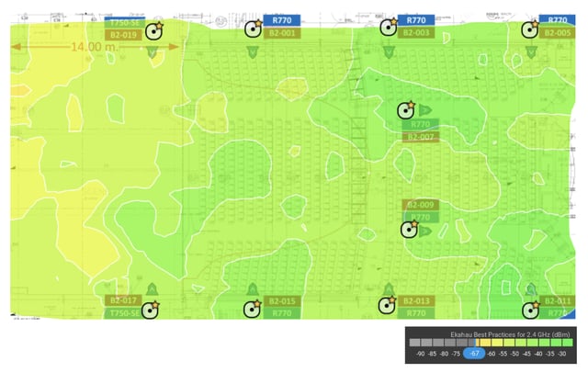Click the B2-001 name label
The width and height of the screenshot is (588, 373).
pos(282,33)
